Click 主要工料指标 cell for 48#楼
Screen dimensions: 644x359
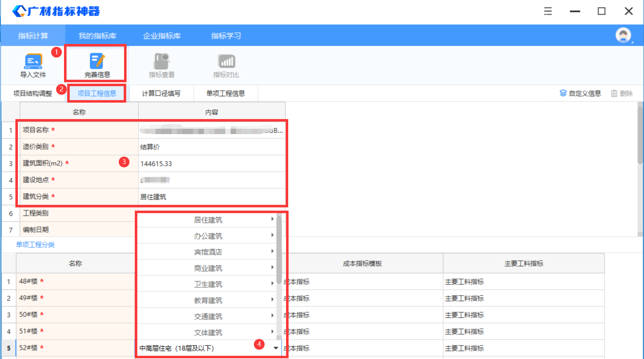[x=524, y=281]
